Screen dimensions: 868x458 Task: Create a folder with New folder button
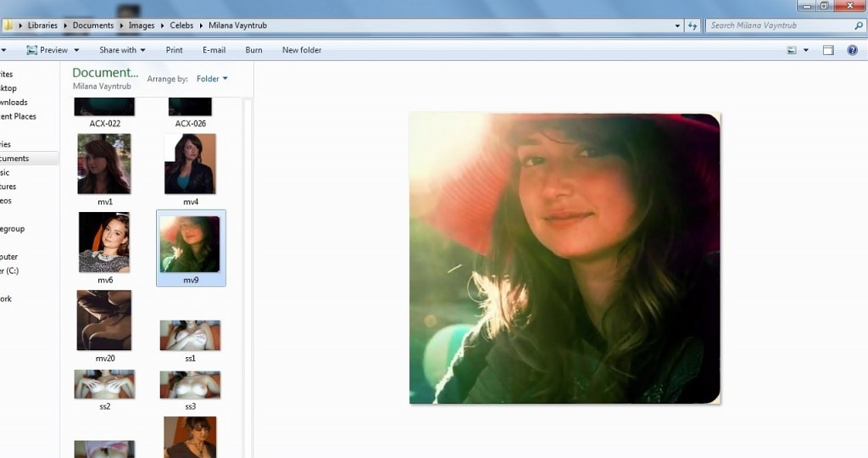pyautogui.click(x=301, y=50)
